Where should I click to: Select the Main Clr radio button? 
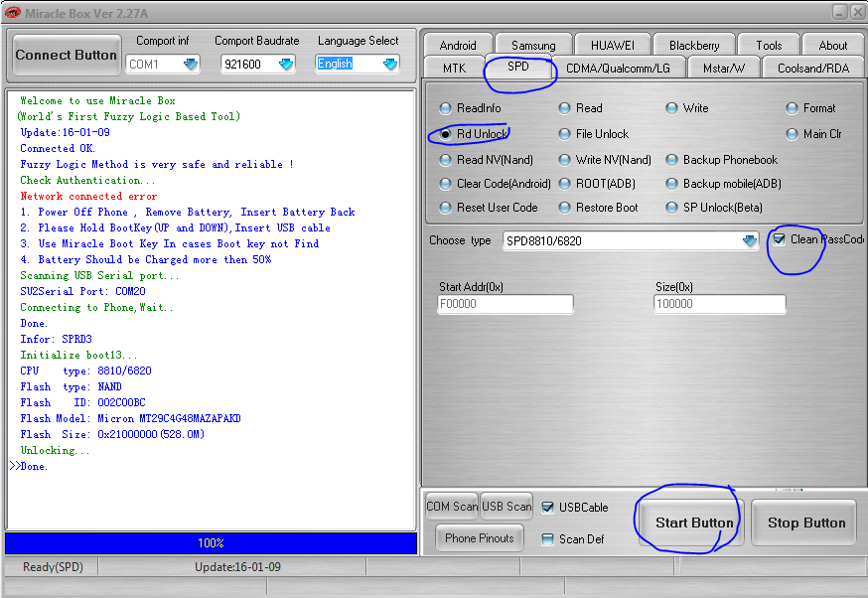coord(792,134)
